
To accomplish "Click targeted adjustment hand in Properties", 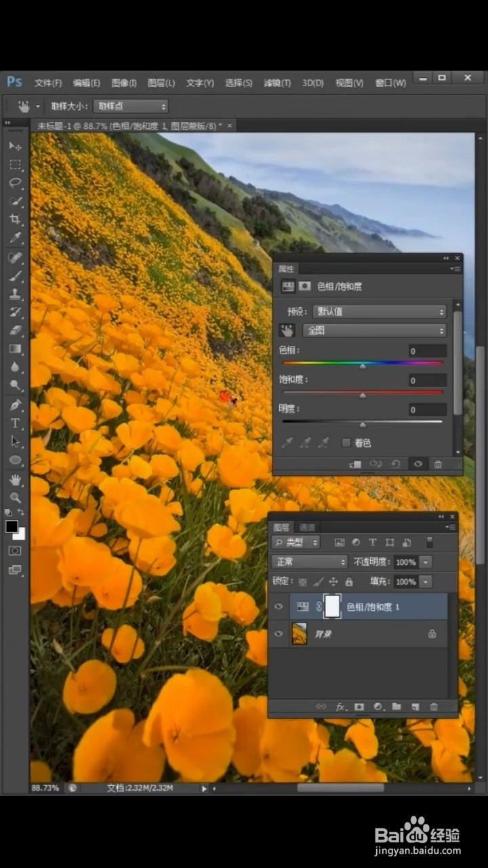I will point(287,330).
